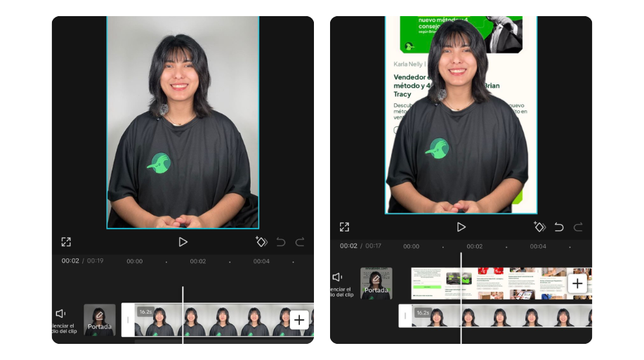The height and width of the screenshot is (360, 644).
Task: Undo last action in left editor
Action: pyautogui.click(x=281, y=241)
